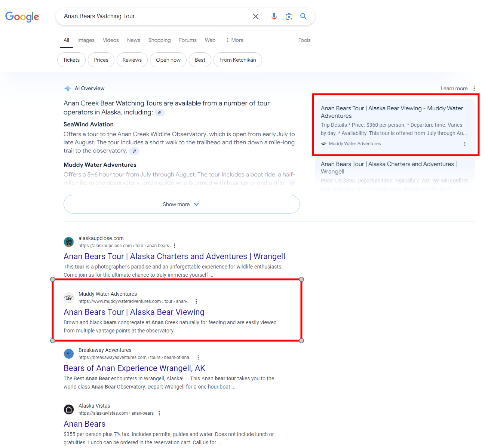The height and width of the screenshot is (448, 488).
Task: Apply the From Ketchikan filter chip
Action: coord(238,60)
